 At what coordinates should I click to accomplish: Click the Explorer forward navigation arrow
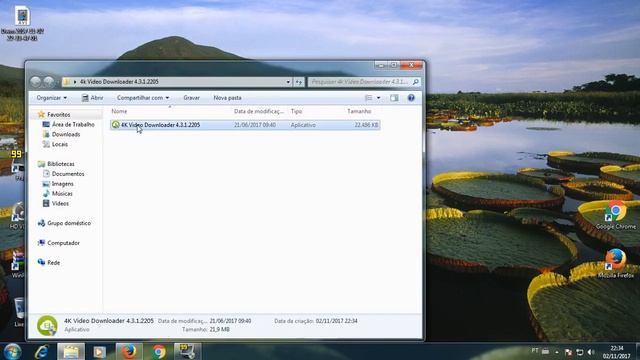(49, 82)
